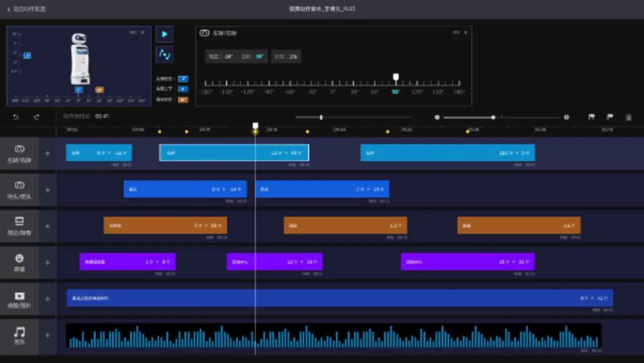Select the head up/down track icon
644x363 pixels.
coord(19,186)
